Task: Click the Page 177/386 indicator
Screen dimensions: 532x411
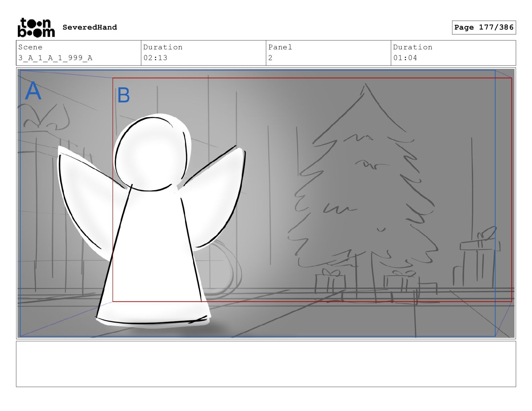Action: point(484,27)
